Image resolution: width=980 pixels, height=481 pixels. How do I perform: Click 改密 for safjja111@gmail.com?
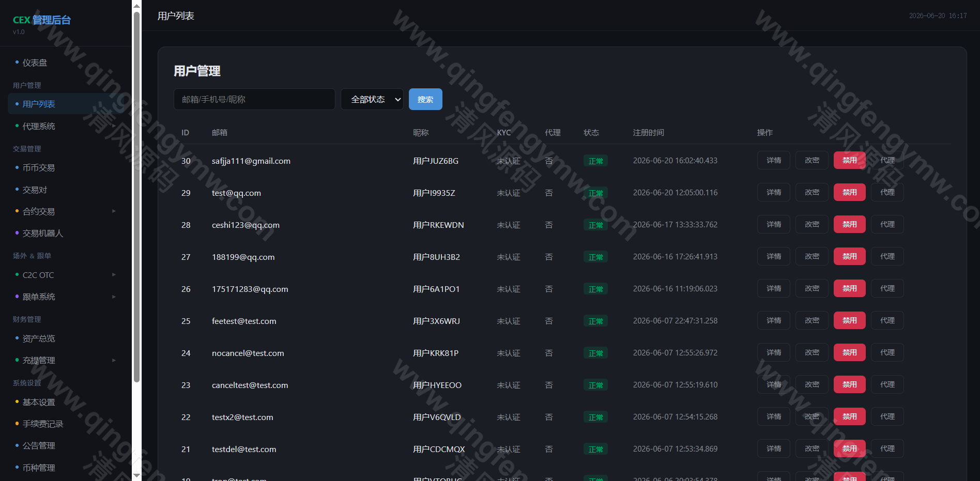pyautogui.click(x=812, y=160)
